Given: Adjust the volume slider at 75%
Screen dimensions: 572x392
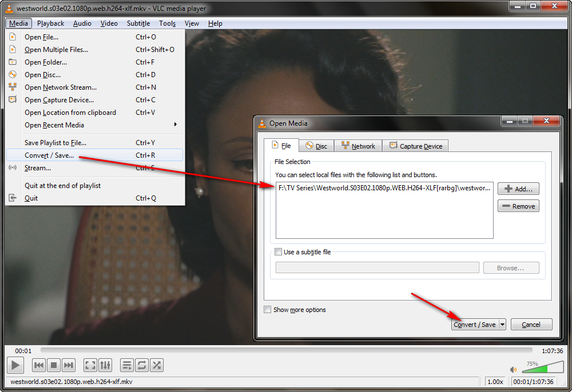Looking at the screenshot, I should [x=543, y=367].
